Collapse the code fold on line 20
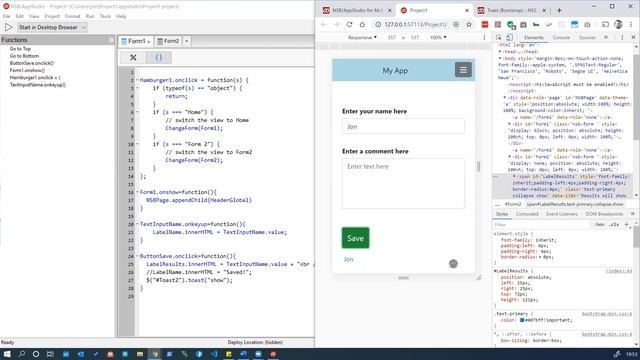640x360 pixels. coord(138,224)
